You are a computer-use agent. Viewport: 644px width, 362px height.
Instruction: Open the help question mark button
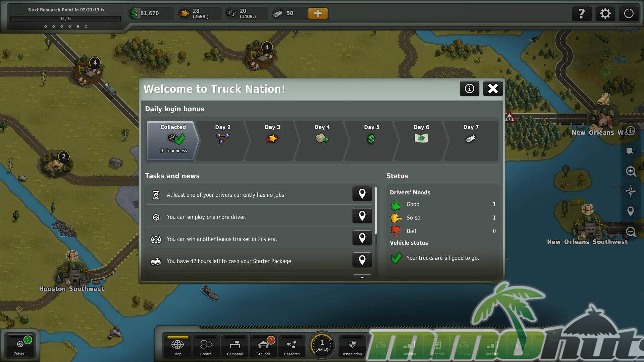coord(581,14)
